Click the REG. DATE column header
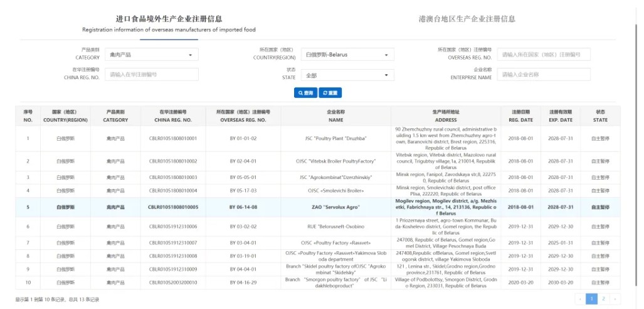The image size is (644, 309). (521, 116)
